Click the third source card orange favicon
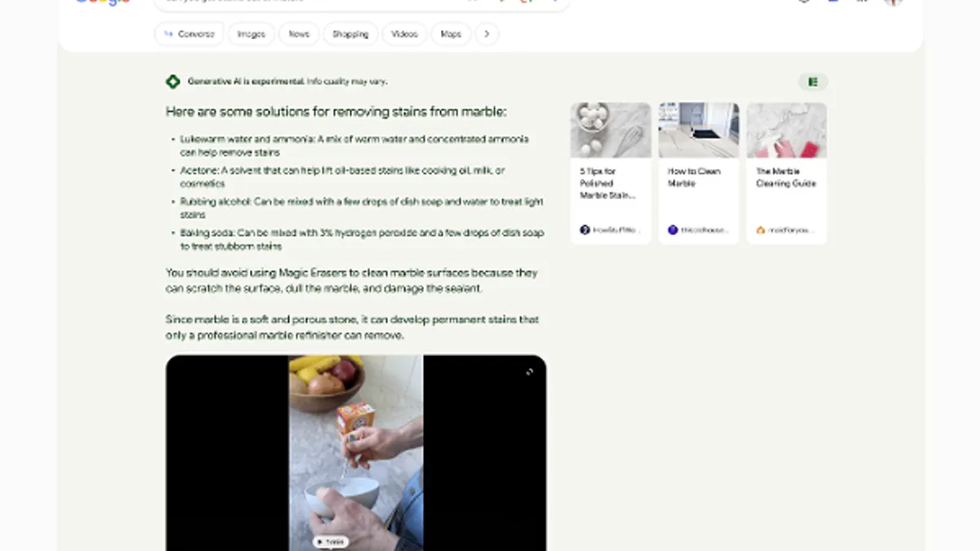980x551 pixels. coord(760,230)
